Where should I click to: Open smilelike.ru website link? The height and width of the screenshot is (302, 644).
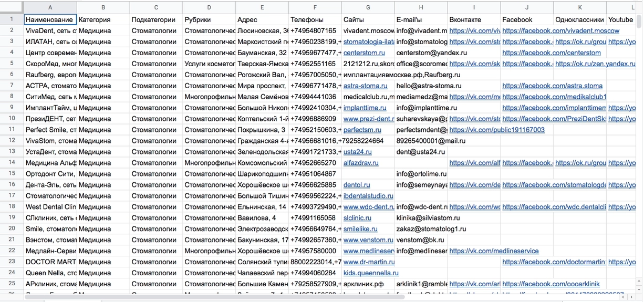360,229
